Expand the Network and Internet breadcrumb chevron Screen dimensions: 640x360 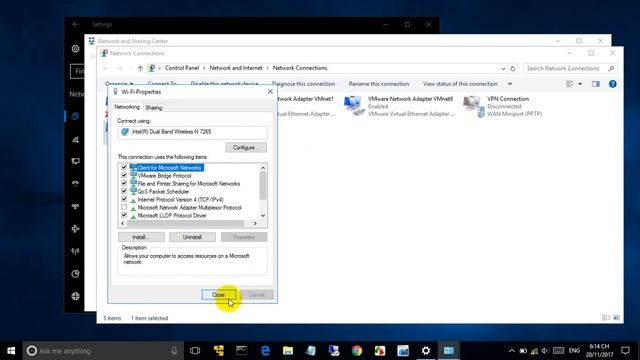(x=267, y=68)
